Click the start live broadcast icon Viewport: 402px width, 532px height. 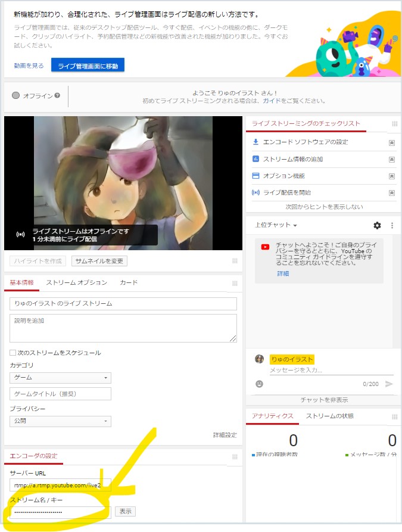(255, 192)
